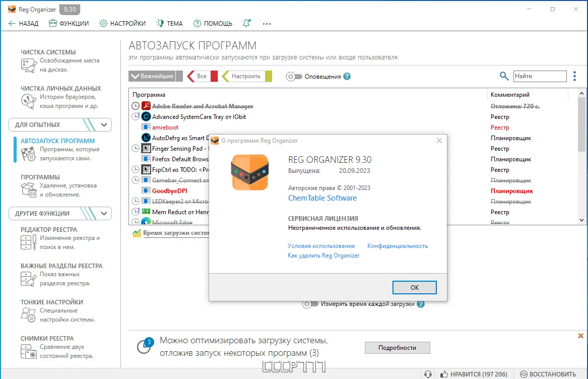The width and height of the screenshot is (588, 379).
Task: Open ПРОГРАММЫ section
Action: 60,186
